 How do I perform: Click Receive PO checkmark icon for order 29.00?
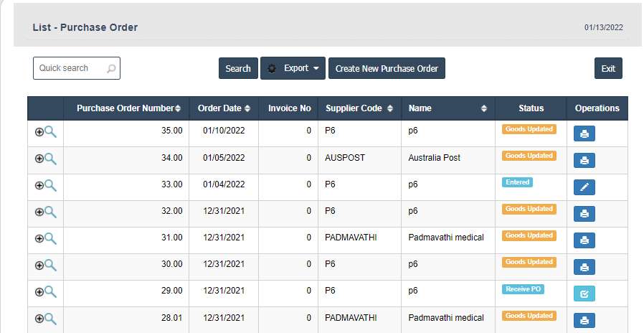(584, 294)
